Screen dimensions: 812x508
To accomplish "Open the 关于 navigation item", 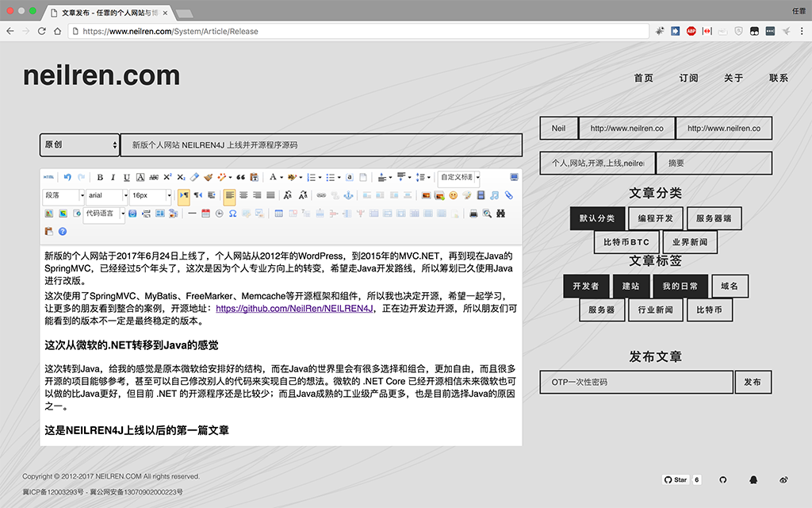I will 733,79.
